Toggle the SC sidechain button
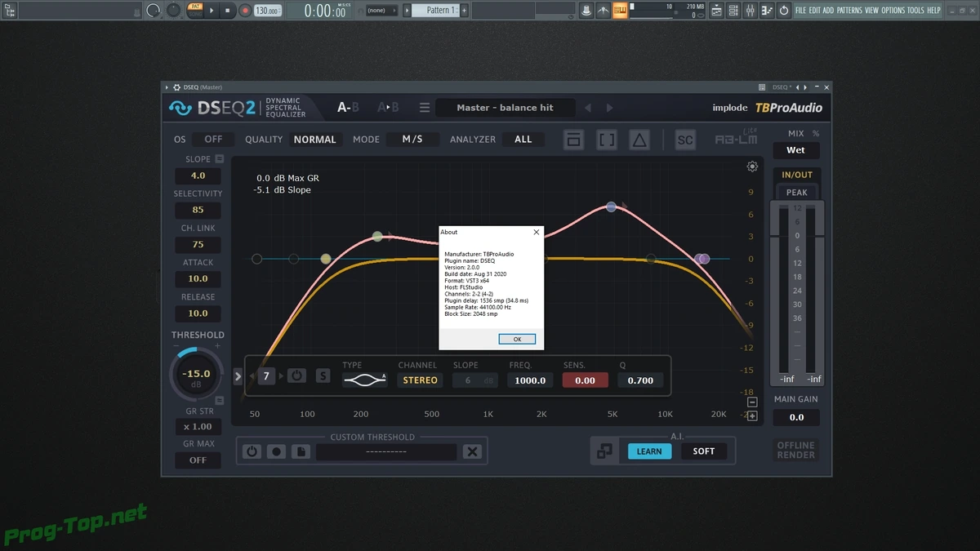This screenshot has width=980, height=551. pyautogui.click(x=685, y=140)
